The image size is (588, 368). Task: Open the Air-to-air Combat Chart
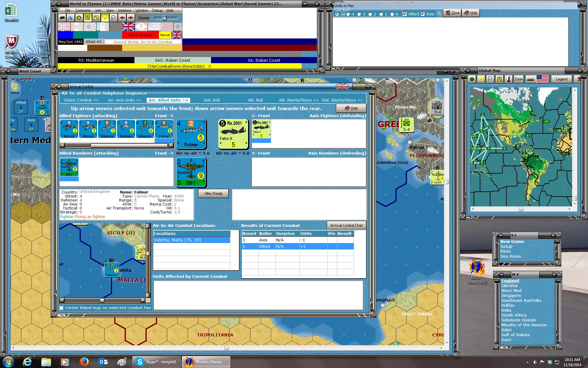[x=346, y=225]
